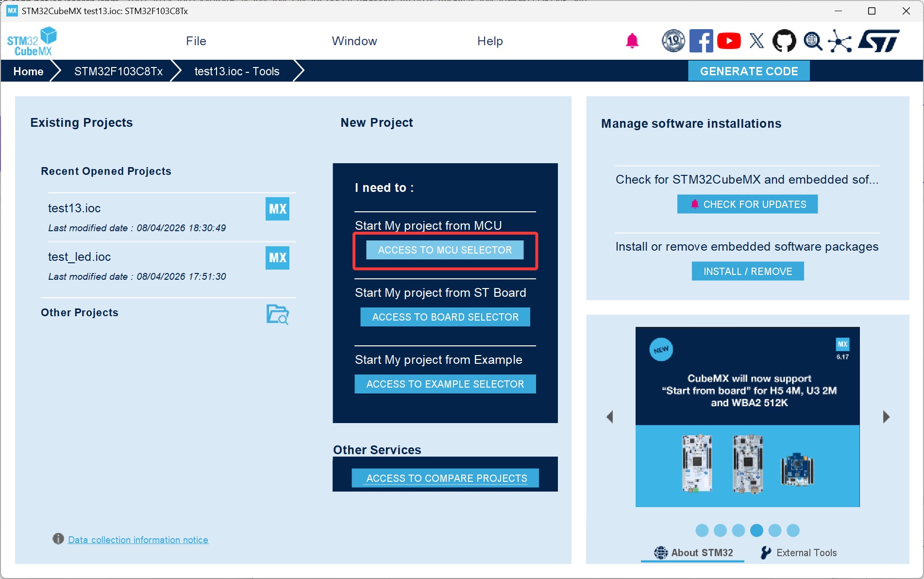Open the GitHub icon

click(x=784, y=41)
